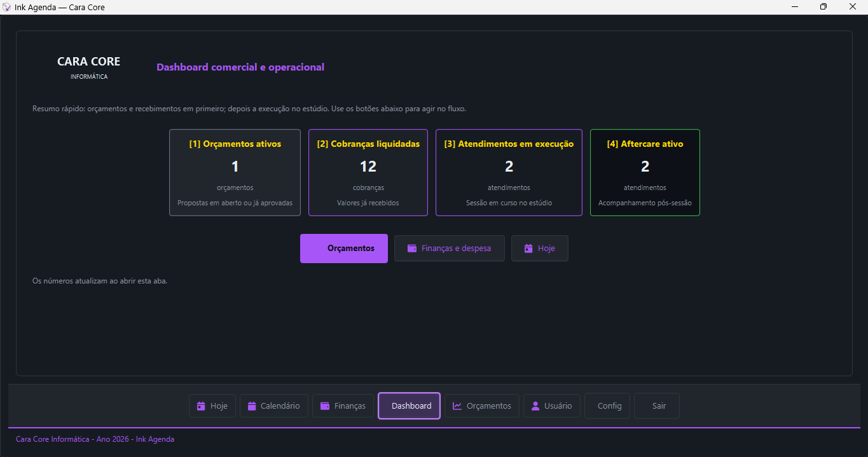Click the value 2 under Atendimentos em execução

click(509, 167)
